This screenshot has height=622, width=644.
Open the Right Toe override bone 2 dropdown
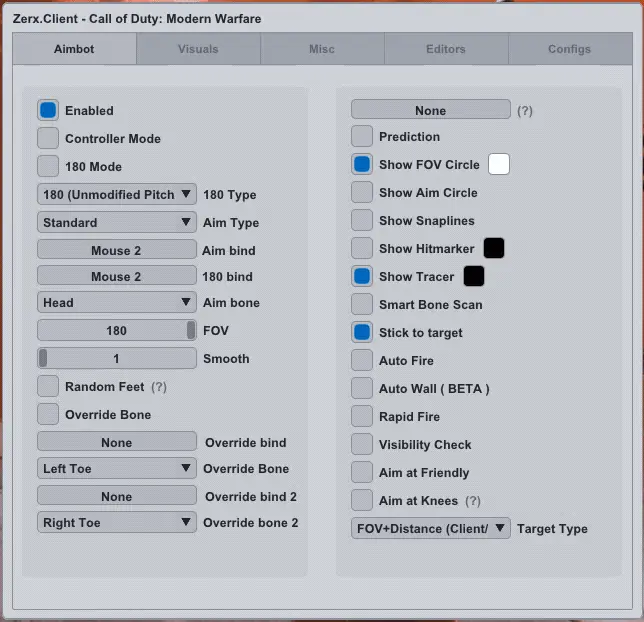pyautogui.click(x=117, y=522)
